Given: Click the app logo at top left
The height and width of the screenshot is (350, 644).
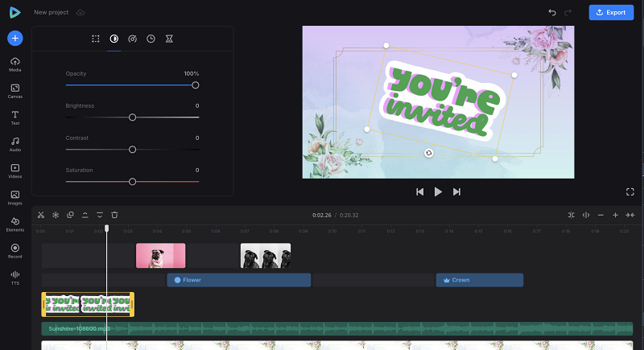Looking at the screenshot, I should point(14,12).
